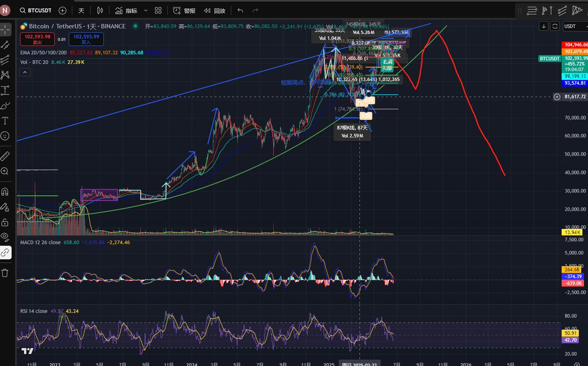Viewport: 588px width, 366px height.
Task: Click the BTCUSDT price scale label
Action: click(549, 58)
